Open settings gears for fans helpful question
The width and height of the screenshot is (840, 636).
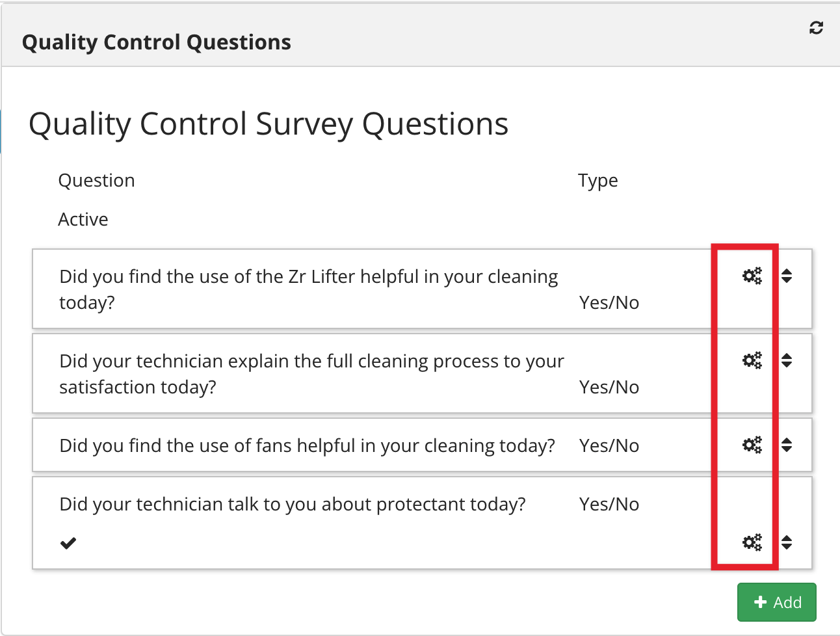click(x=752, y=445)
